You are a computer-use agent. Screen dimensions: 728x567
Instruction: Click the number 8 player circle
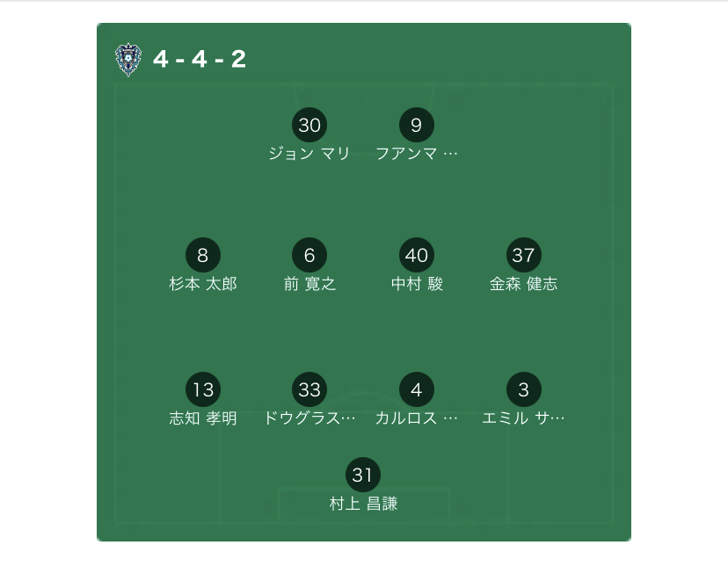coord(203,255)
